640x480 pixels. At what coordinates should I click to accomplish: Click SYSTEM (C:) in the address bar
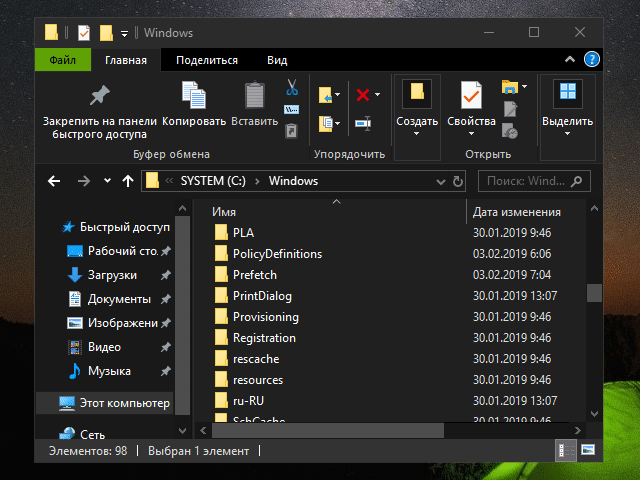(213, 181)
